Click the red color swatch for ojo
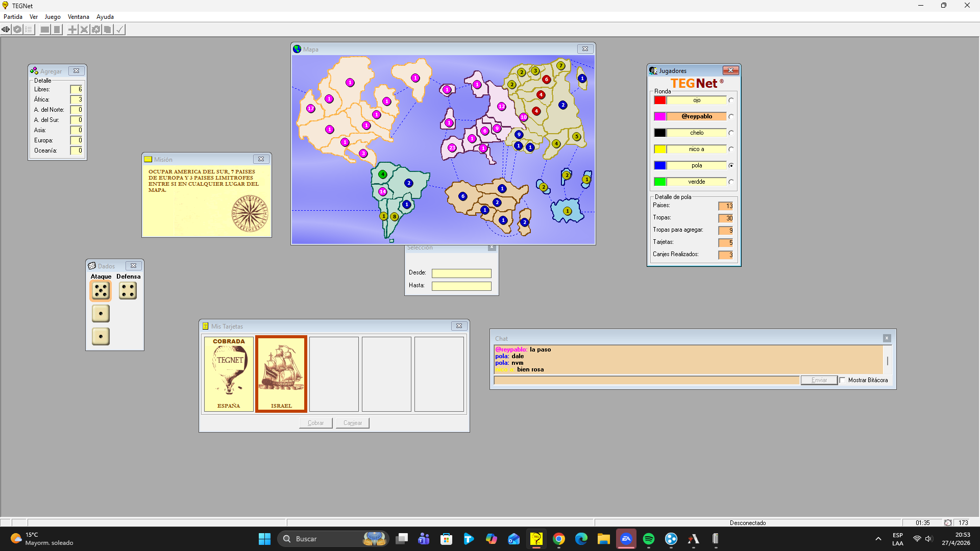980x551 pixels. [659, 101]
